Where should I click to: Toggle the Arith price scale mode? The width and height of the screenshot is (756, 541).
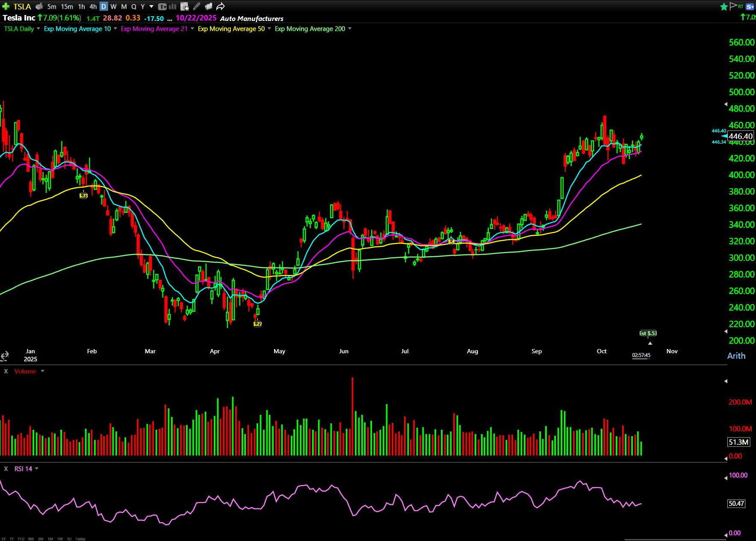(x=736, y=356)
